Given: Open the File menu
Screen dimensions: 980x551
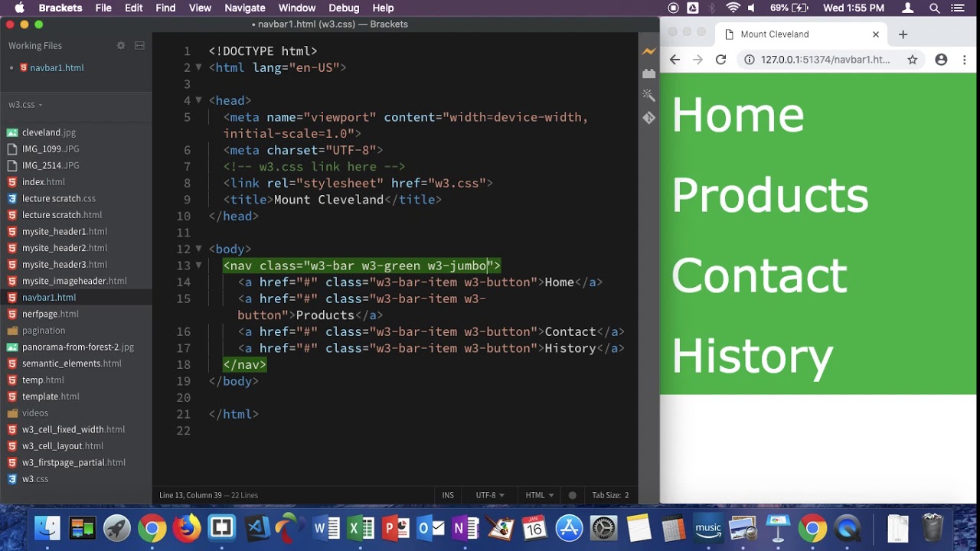Looking at the screenshot, I should 103,8.
